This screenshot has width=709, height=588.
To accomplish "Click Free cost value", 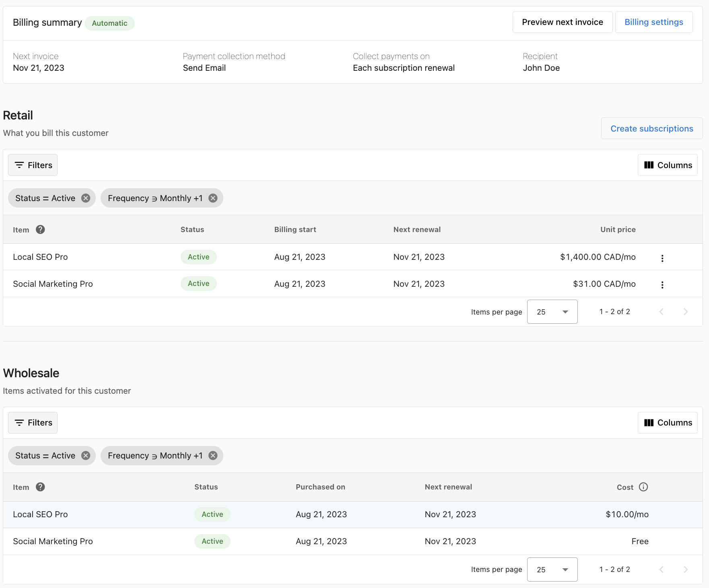I will [x=640, y=541].
